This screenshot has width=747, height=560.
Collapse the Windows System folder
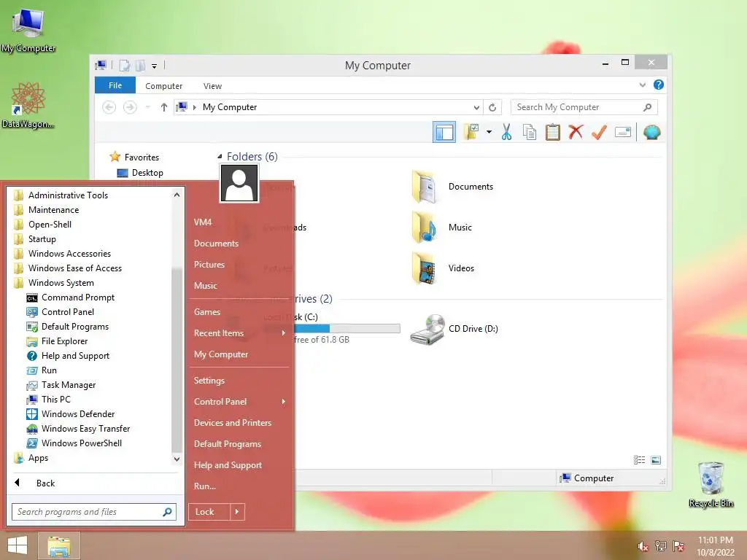click(61, 283)
